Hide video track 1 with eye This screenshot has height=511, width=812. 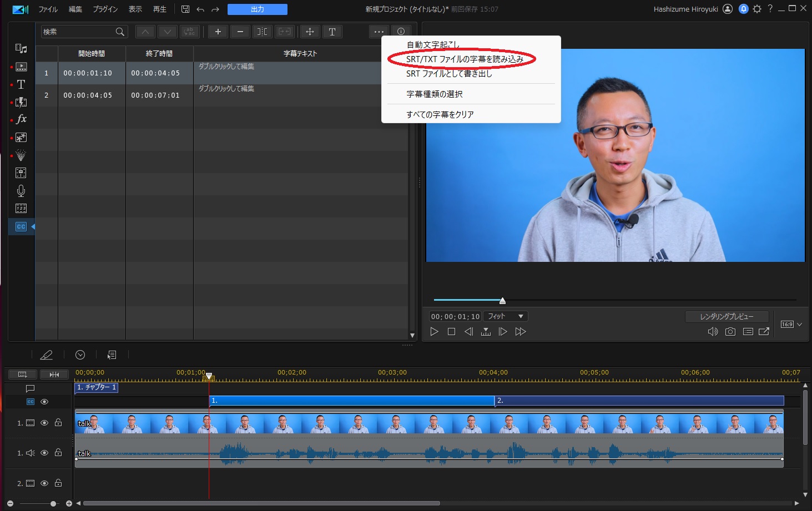coord(44,423)
